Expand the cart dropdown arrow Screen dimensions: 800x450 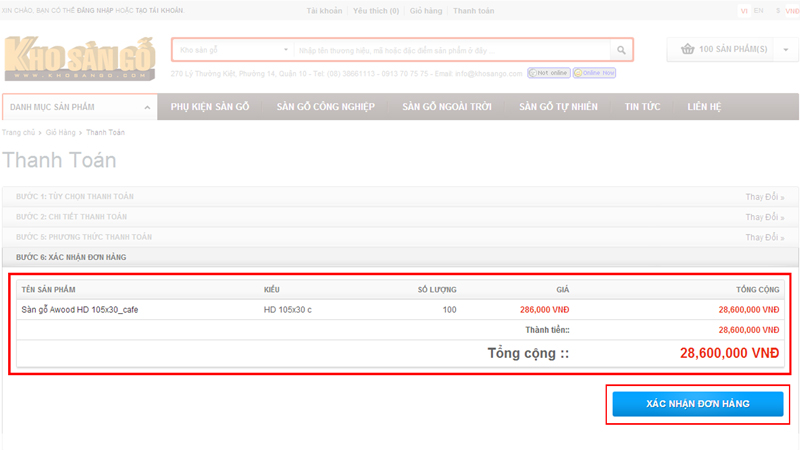tap(785, 49)
